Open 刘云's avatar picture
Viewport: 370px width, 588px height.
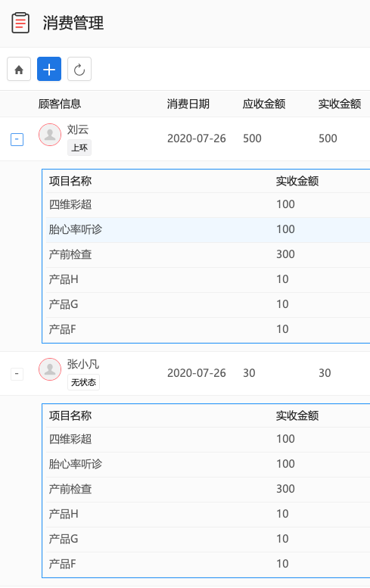click(50, 135)
